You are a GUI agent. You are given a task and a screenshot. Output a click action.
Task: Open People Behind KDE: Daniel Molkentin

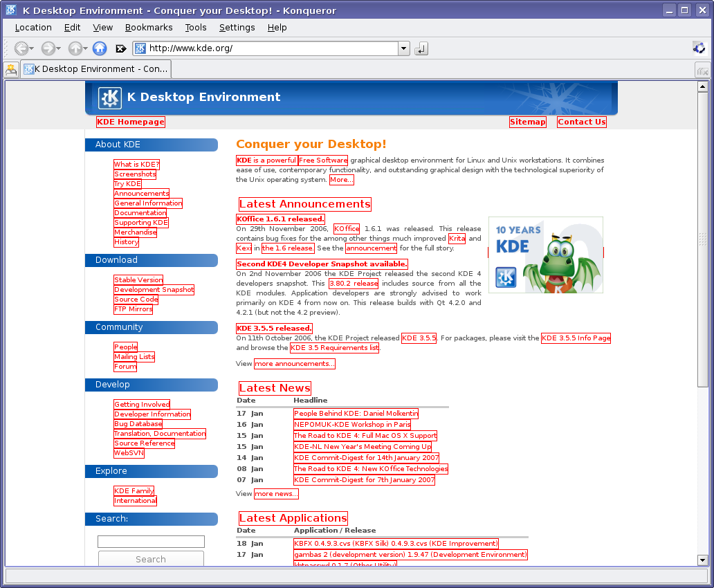(356, 414)
